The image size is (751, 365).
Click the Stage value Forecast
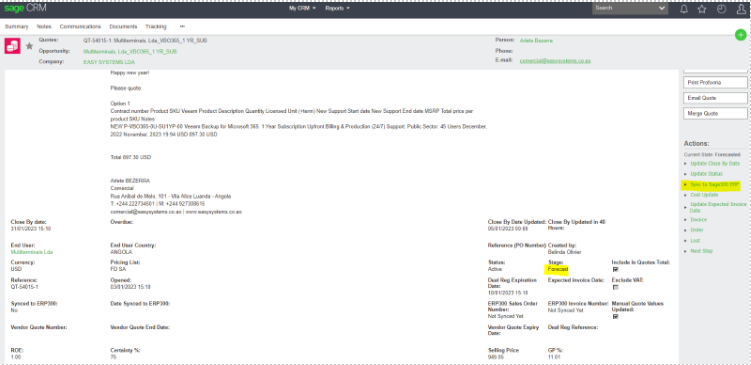(x=558, y=269)
